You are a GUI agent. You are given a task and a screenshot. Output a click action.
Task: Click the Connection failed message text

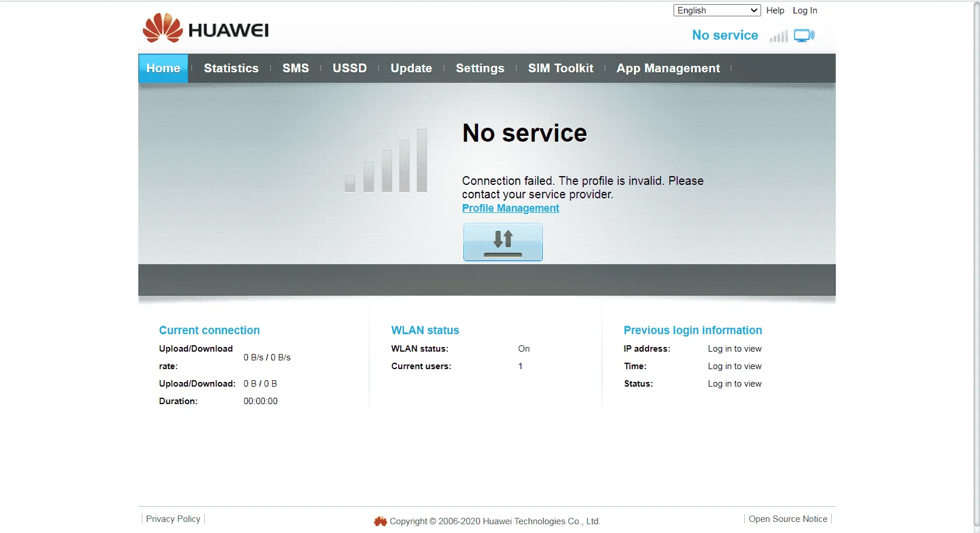pyautogui.click(x=583, y=187)
